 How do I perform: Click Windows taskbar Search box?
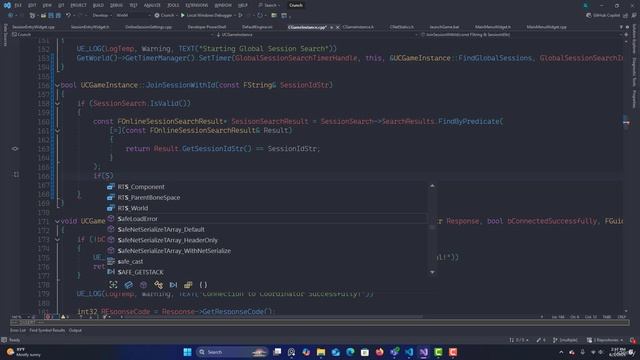(x=232, y=352)
